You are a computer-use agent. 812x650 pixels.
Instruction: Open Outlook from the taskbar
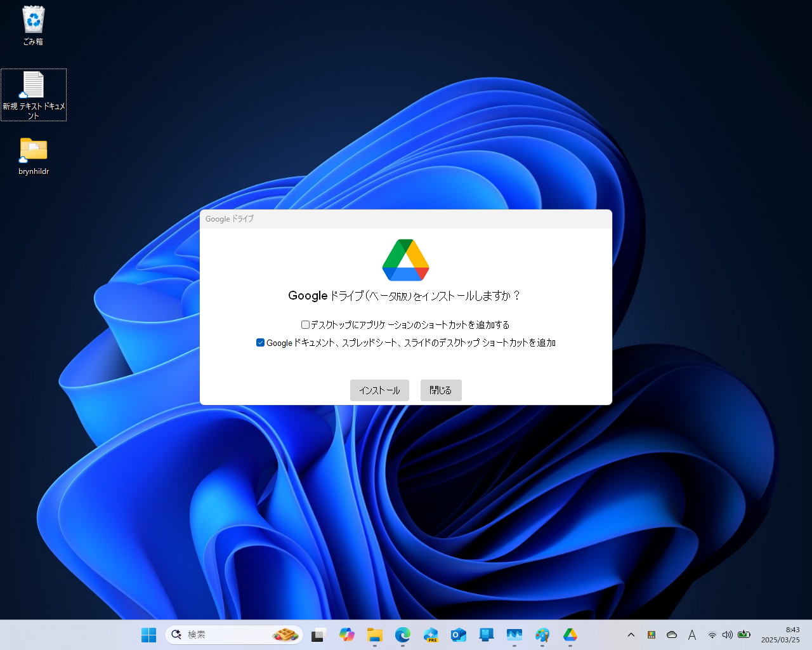coord(459,634)
